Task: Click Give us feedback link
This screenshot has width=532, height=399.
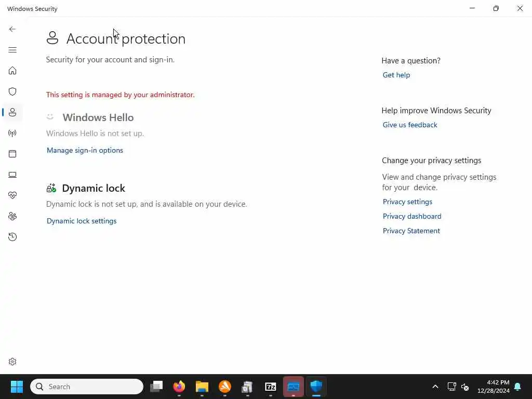Action: [x=410, y=125]
